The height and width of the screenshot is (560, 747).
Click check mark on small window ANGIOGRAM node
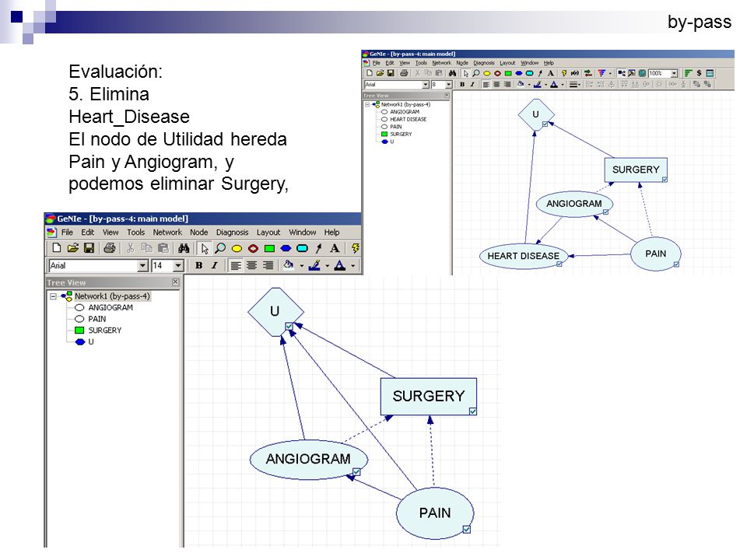[605, 212]
